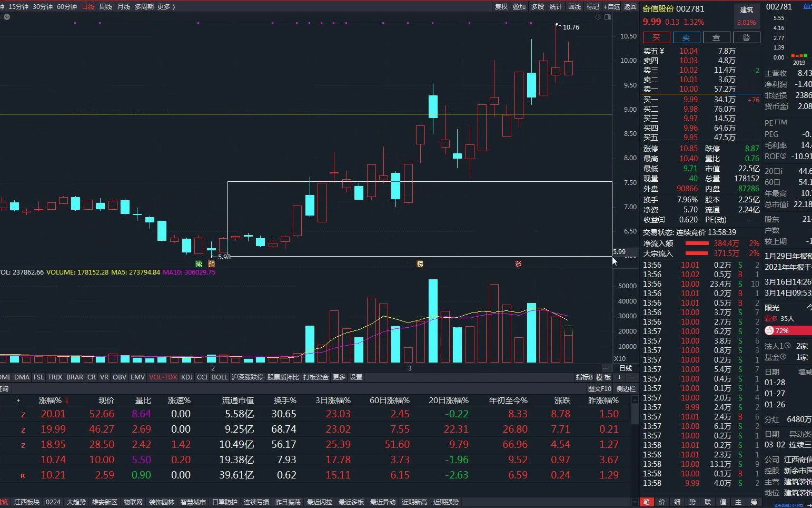Open 标记 marking tool
812x508 pixels.
click(x=593, y=6)
